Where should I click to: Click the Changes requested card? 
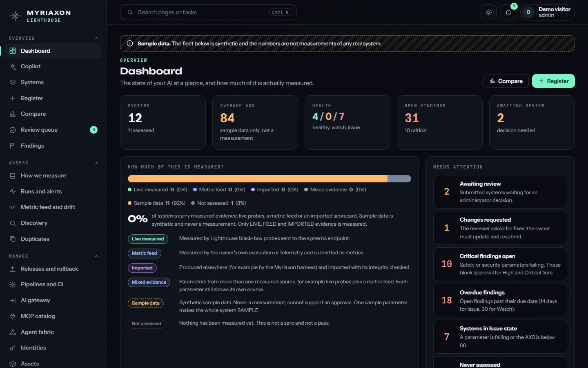[500, 228]
